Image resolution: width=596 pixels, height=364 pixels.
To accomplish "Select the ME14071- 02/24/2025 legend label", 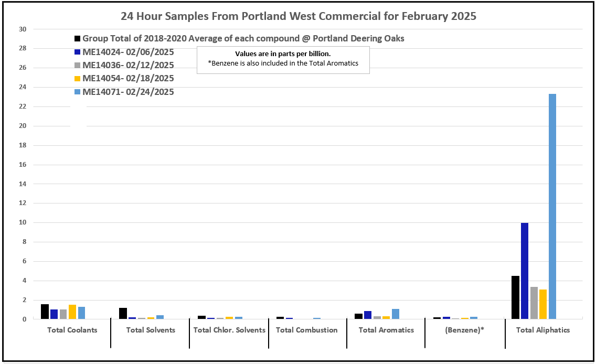I will click(128, 92).
